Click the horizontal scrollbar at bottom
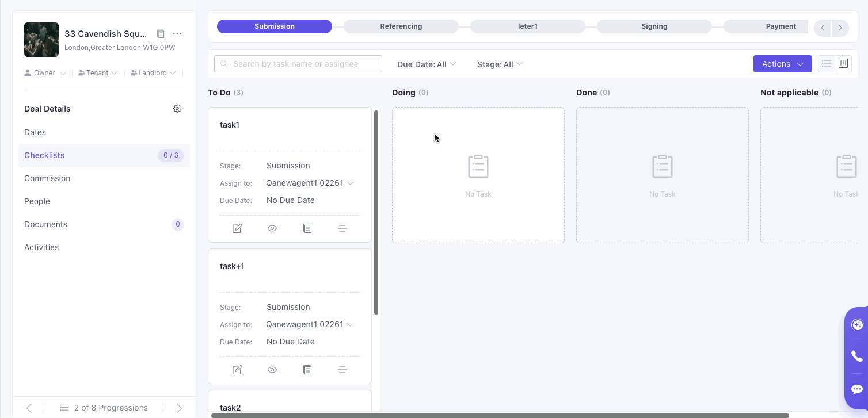The image size is (868, 418). [500, 415]
